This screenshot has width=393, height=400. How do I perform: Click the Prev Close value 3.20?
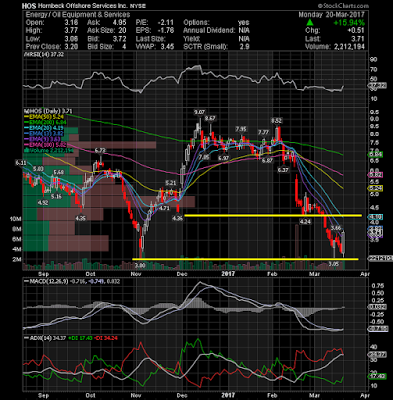[72, 47]
